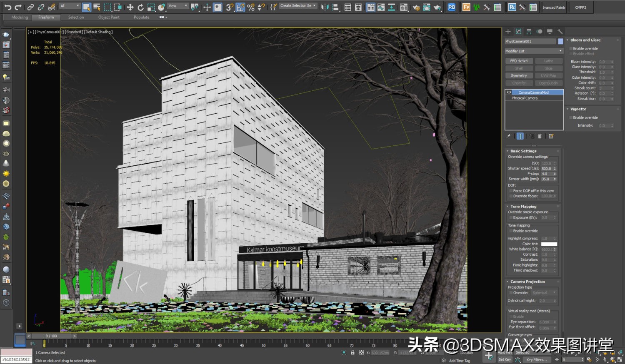Screen dimensions: 625x364
Task: Click the FFD 4x4x4 modifier button
Action: [519, 61]
